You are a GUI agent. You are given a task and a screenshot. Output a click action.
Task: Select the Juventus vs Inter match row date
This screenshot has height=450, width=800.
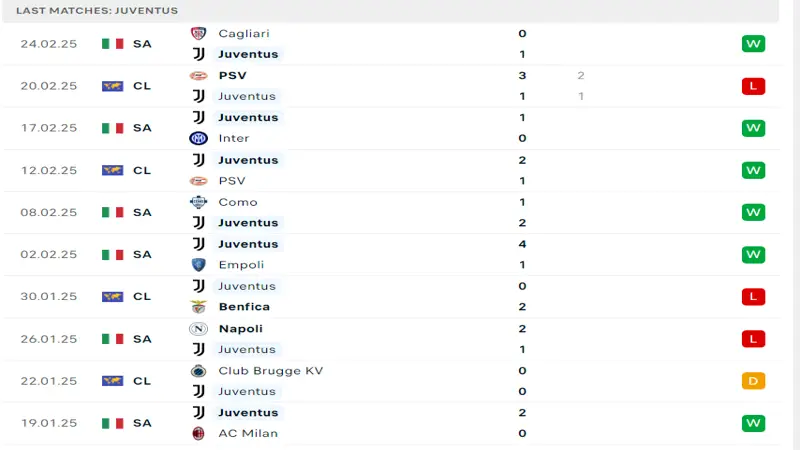pos(49,128)
